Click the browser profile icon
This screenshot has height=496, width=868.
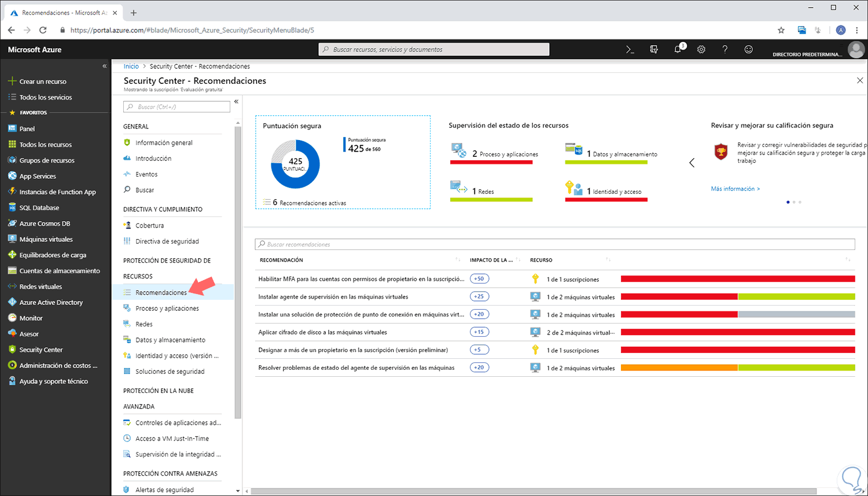(841, 30)
